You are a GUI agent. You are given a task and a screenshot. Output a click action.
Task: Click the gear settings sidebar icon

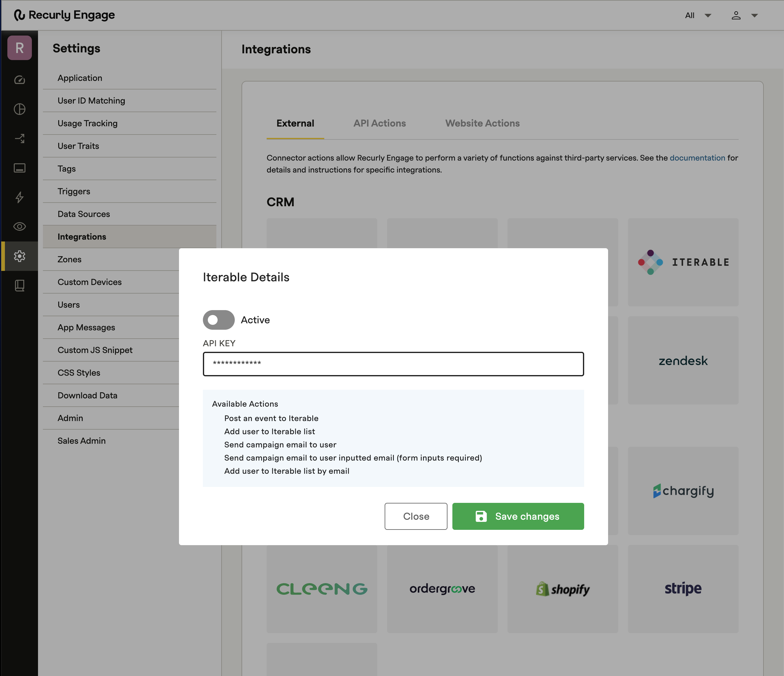click(20, 256)
